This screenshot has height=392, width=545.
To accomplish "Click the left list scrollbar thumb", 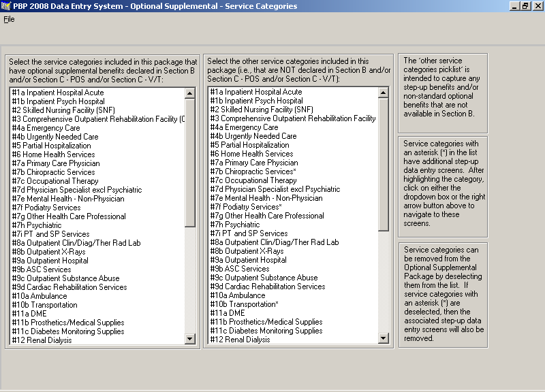I will (x=190, y=163).
